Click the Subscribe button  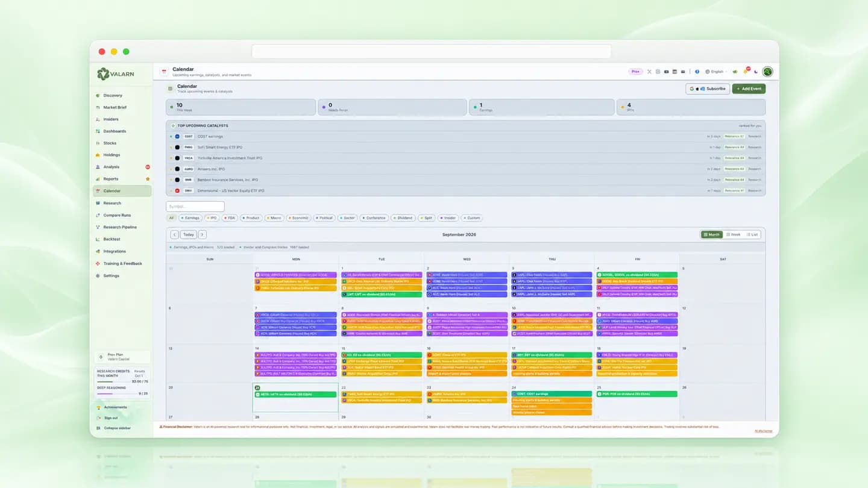tap(708, 89)
